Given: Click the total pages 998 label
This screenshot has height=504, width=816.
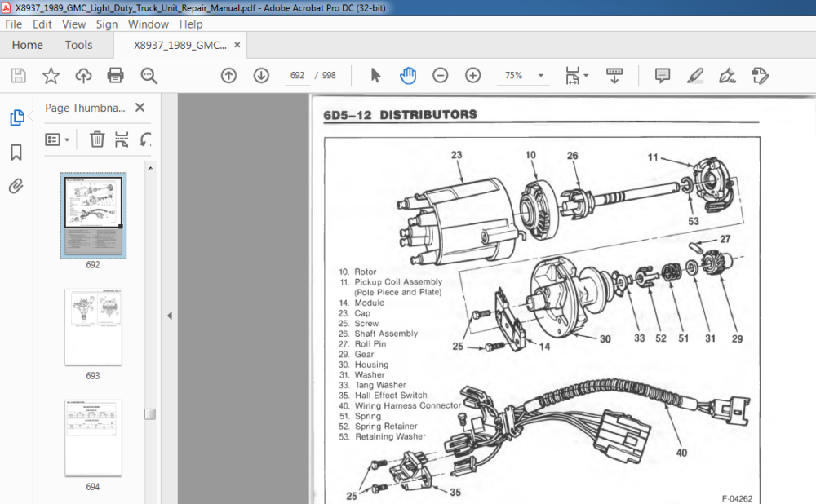Looking at the screenshot, I should [x=329, y=75].
